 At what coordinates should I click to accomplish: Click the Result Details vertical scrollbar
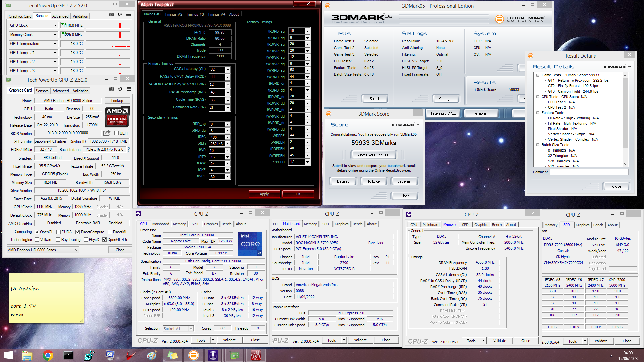(x=625, y=119)
